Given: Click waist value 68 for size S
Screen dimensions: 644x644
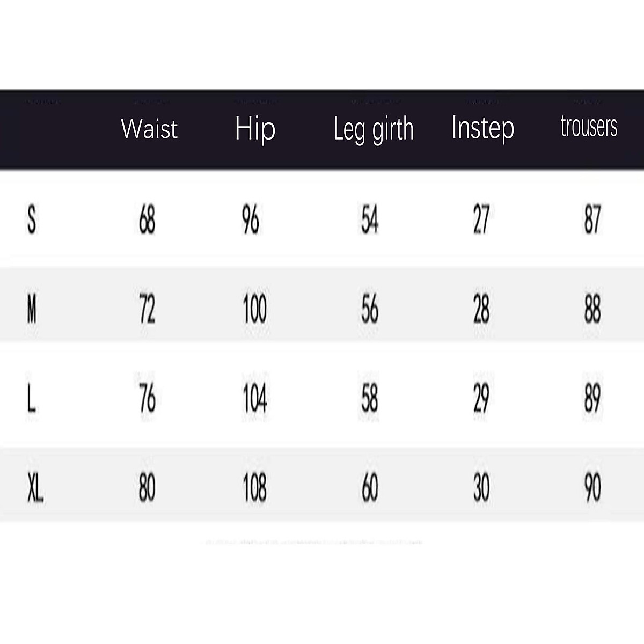Looking at the screenshot, I should [147, 219].
